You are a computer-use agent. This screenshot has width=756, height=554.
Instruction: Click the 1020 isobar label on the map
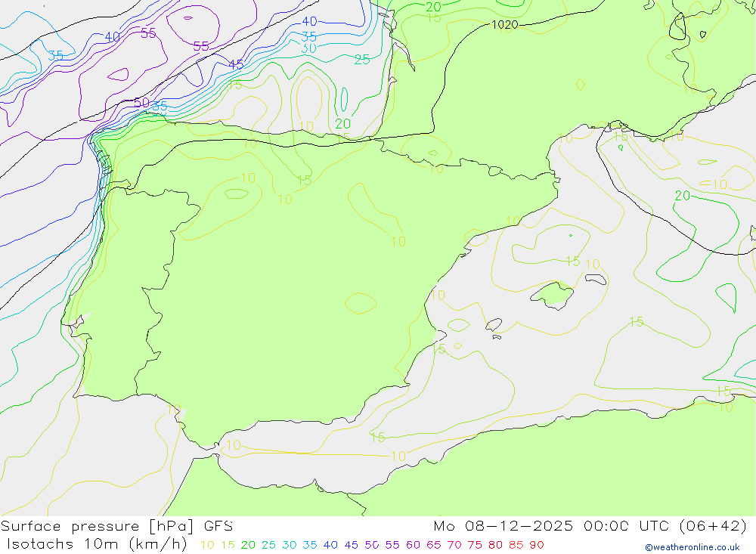pos(504,25)
